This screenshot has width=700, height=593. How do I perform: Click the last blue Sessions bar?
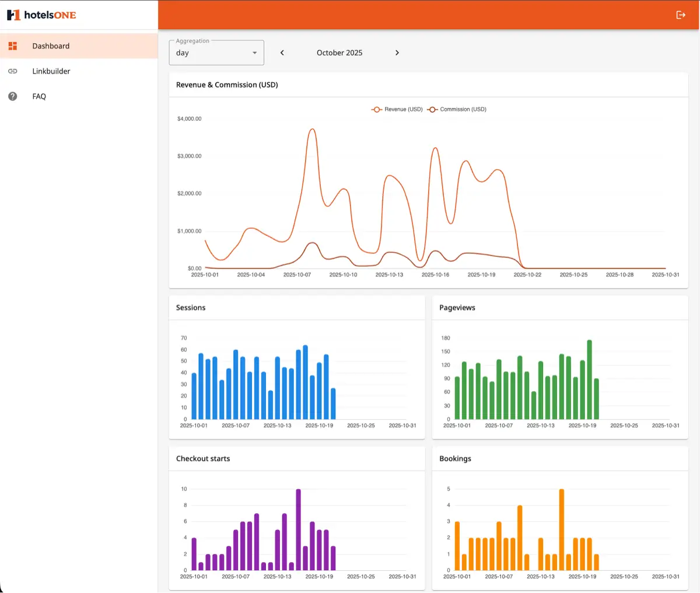pos(333,404)
